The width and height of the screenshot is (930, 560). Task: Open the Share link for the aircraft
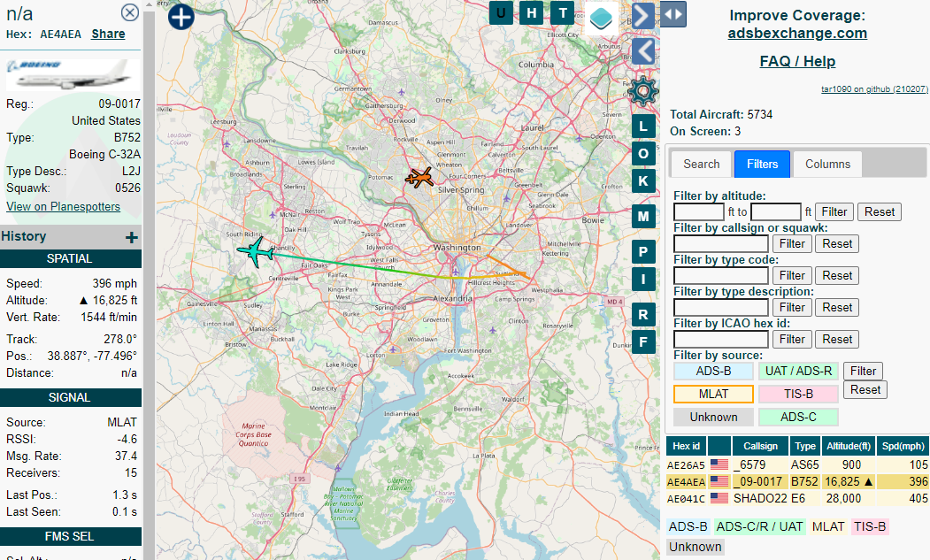click(108, 34)
